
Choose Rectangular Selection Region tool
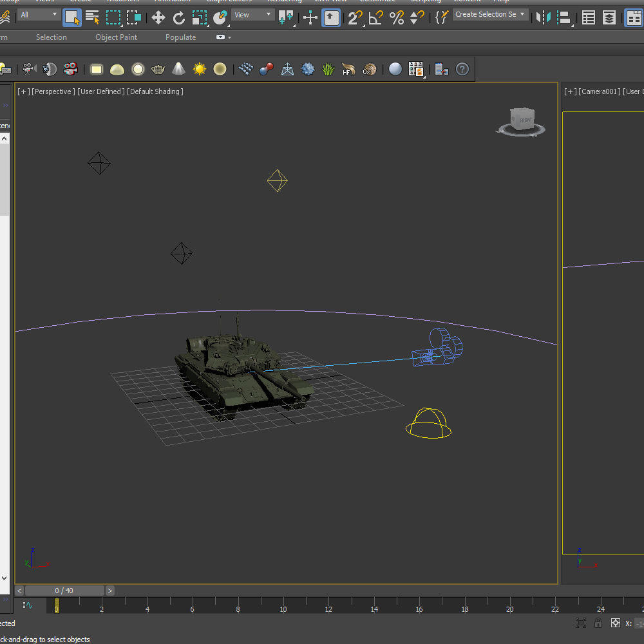tap(113, 17)
